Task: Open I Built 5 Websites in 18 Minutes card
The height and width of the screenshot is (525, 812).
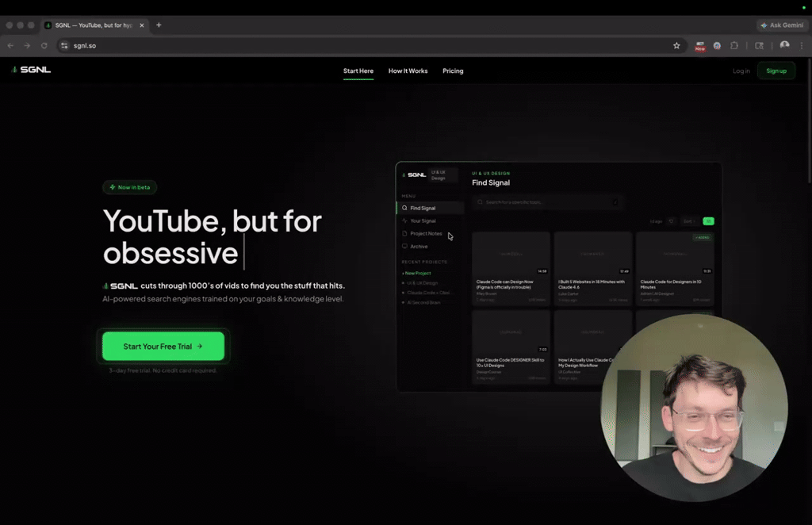Action: pyautogui.click(x=593, y=269)
